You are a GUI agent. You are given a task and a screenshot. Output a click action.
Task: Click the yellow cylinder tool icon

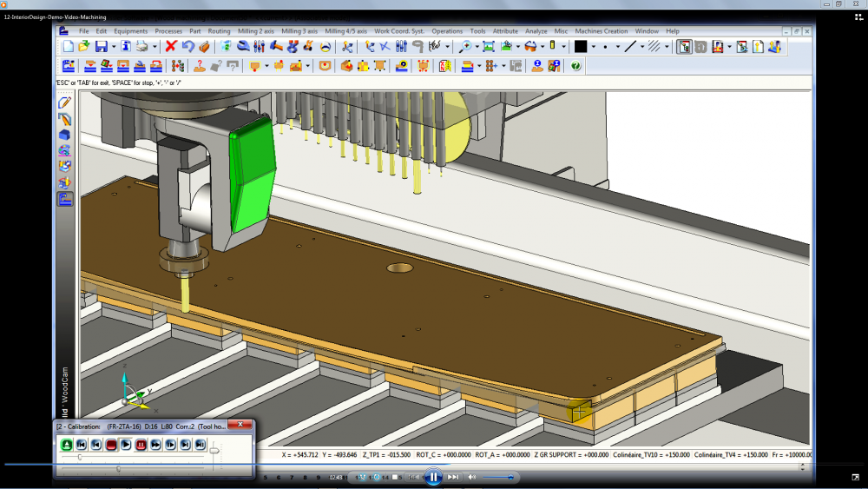[552, 47]
